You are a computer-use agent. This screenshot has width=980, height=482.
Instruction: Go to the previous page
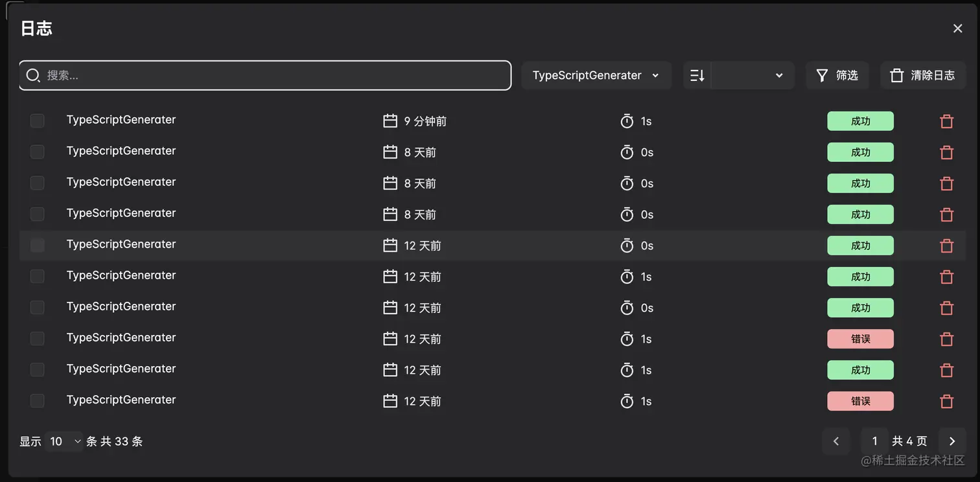[x=836, y=441]
